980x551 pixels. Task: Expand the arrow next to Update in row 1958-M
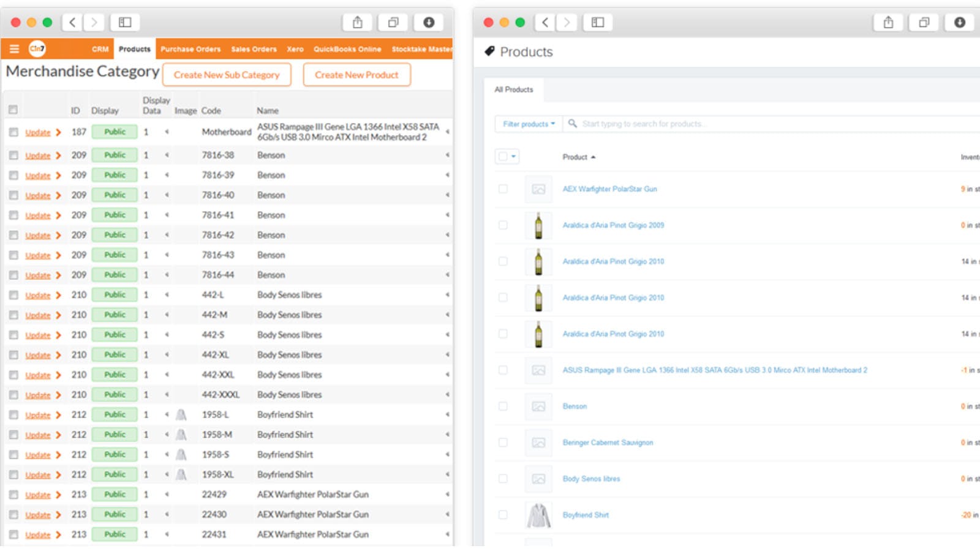pyautogui.click(x=58, y=435)
